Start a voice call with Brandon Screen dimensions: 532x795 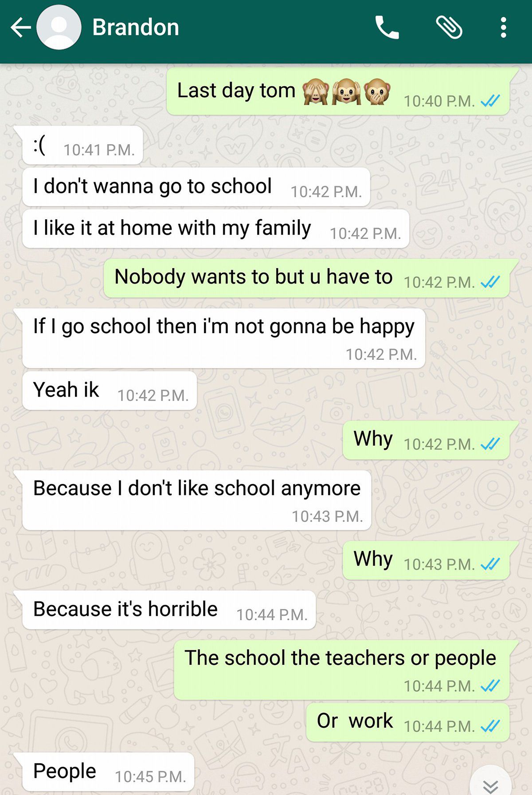pos(387,28)
